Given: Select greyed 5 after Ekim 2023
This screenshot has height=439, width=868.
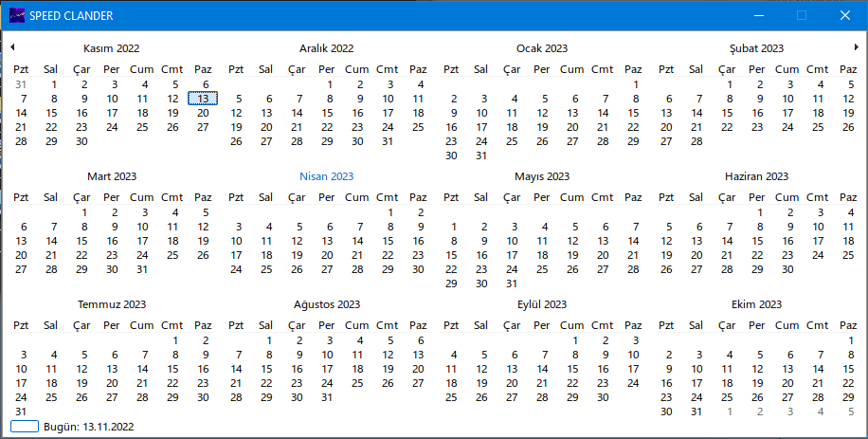Looking at the screenshot, I should click(x=851, y=412).
